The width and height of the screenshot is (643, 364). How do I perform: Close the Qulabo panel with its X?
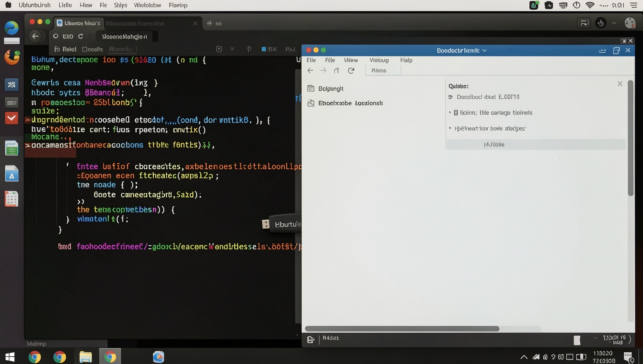[620, 84]
